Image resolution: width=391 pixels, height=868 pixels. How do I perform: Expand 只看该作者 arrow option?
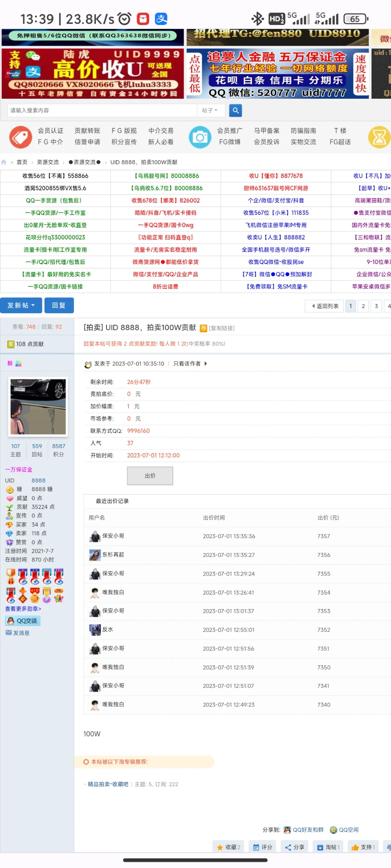(x=206, y=364)
